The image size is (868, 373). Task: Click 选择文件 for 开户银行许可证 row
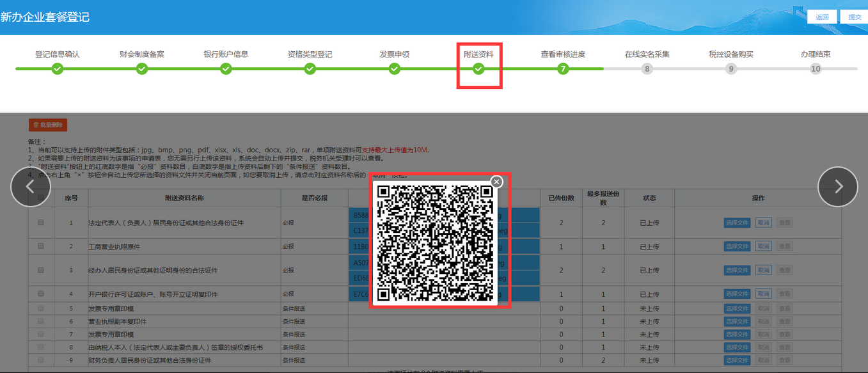click(x=738, y=293)
